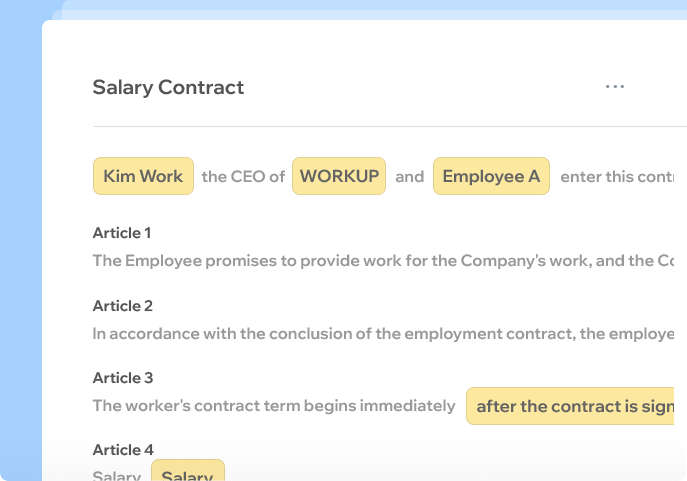Click the Article 1 paragraph about Employee promises
This screenshot has height=481, width=687.
[383, 261]
